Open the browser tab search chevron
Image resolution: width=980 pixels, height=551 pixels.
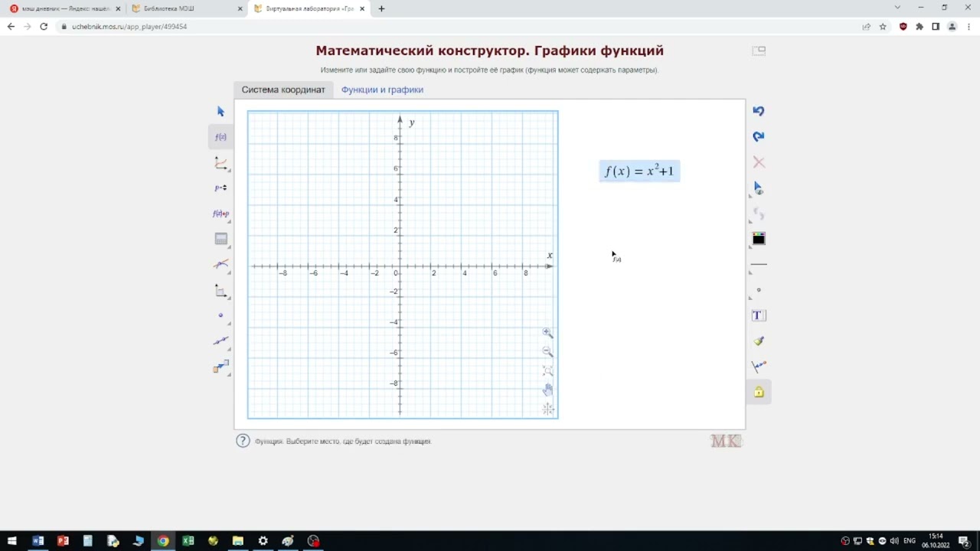[x=897, y=8]
